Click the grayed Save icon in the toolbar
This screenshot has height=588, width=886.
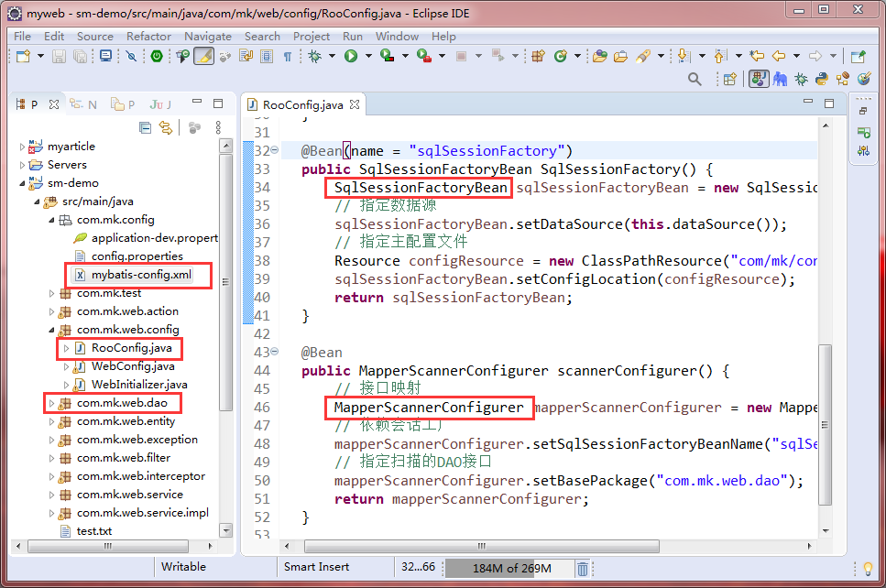coord(59,56)
